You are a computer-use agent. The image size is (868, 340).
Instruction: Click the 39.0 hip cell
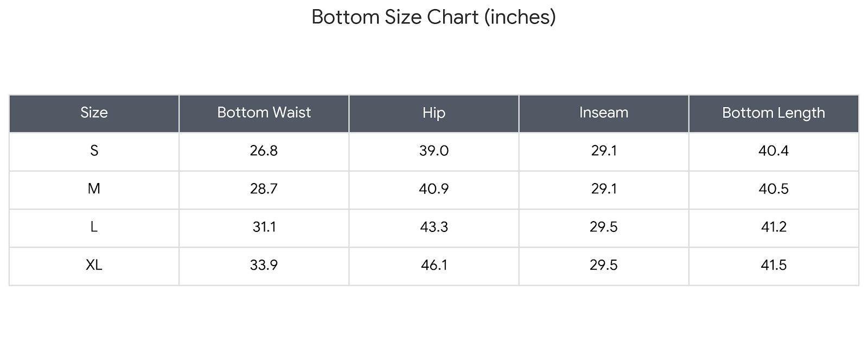point(433,151)
